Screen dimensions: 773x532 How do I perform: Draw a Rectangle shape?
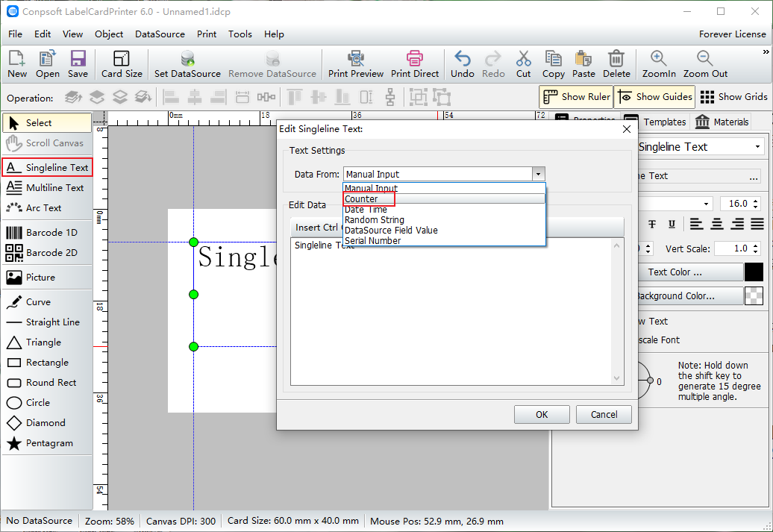[x=47, y=363]
